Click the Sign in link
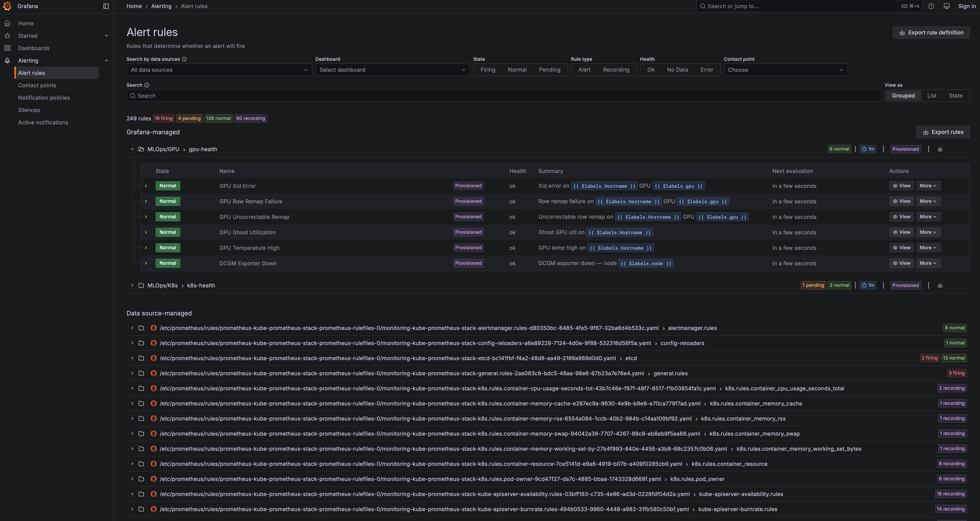Viewport: 980px width, 521px height. [967, 6]
